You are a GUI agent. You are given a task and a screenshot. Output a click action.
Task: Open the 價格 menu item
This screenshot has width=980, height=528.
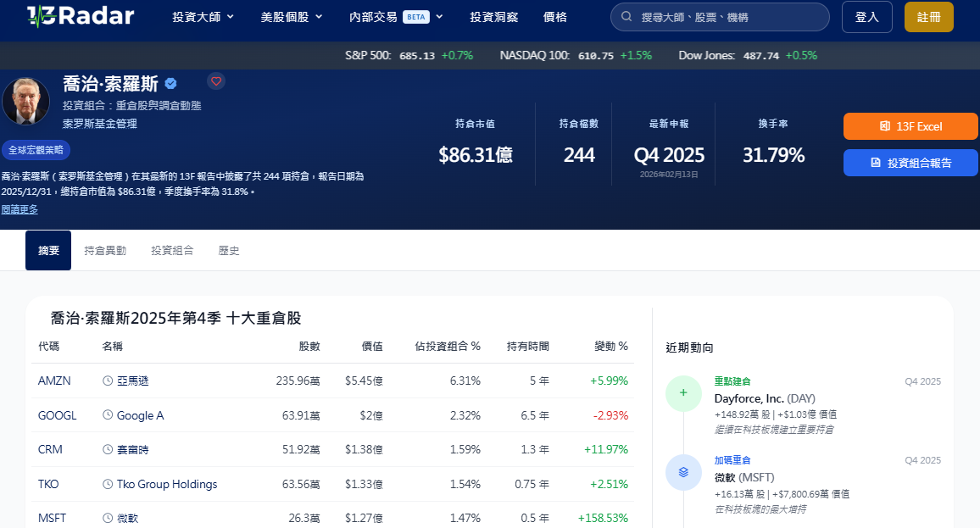coord(555,17)
